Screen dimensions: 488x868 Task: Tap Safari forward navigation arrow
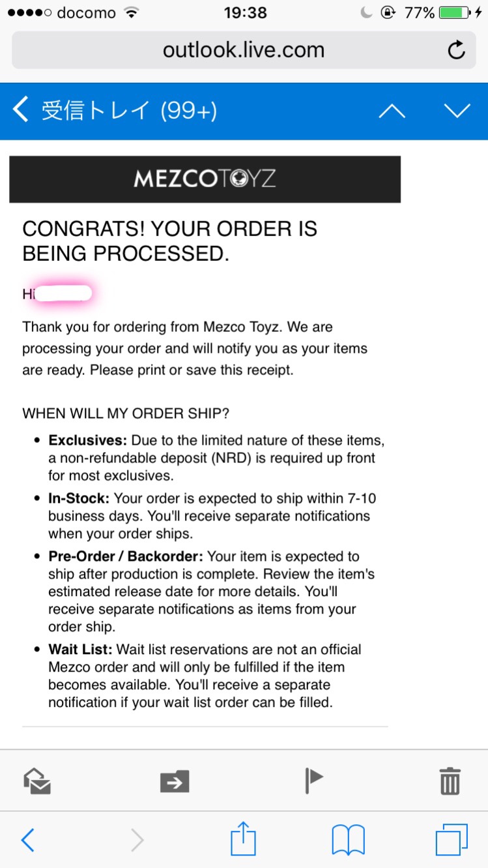[137, 840]
